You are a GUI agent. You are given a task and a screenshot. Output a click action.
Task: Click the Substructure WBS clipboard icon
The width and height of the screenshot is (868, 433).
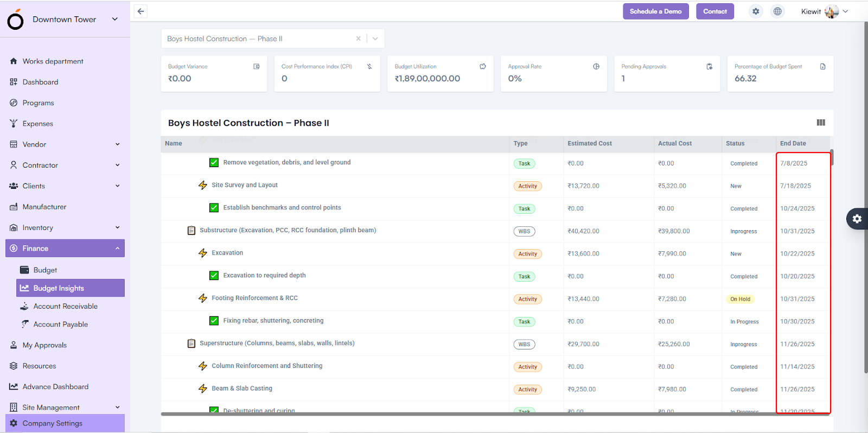click(x=192, y=231)
